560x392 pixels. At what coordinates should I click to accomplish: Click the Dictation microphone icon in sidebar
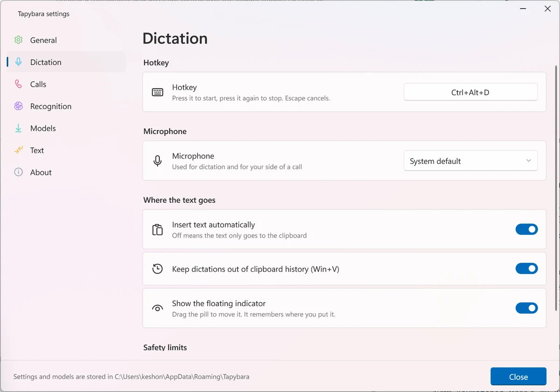point(18,62)
